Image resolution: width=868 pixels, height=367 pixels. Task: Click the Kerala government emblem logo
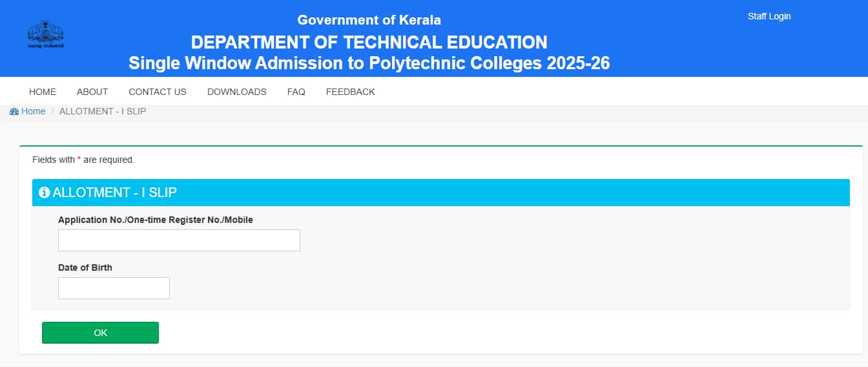pos(45,34)
